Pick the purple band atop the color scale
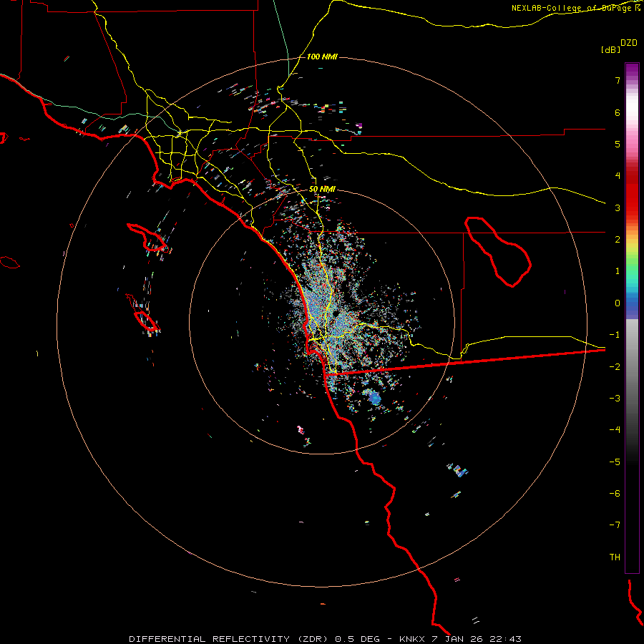The height and width of the screenshot is (644, 644). (x=632, y=71)
